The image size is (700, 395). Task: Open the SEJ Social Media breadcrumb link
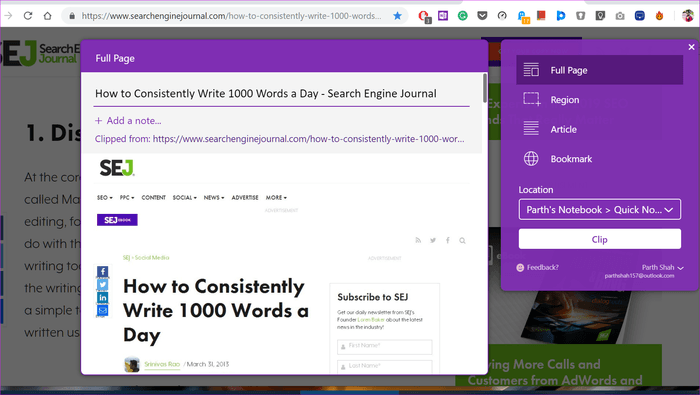click(146, 258)
